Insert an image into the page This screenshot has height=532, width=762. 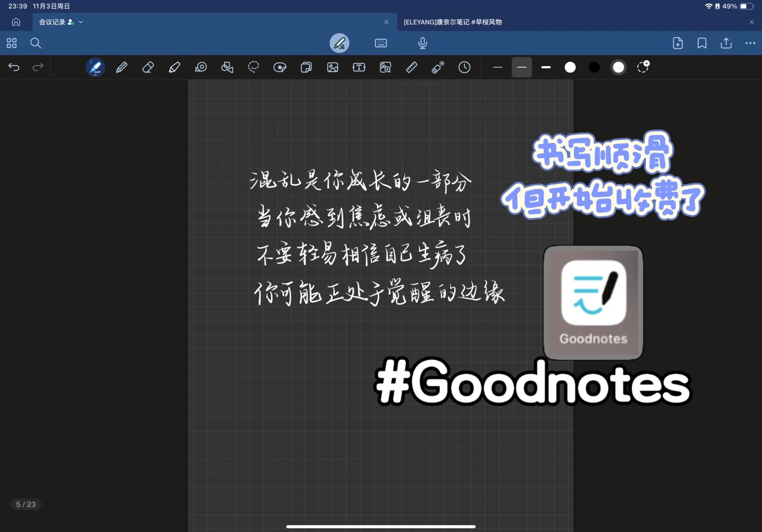pyautogui.click(x=332, y=67)
